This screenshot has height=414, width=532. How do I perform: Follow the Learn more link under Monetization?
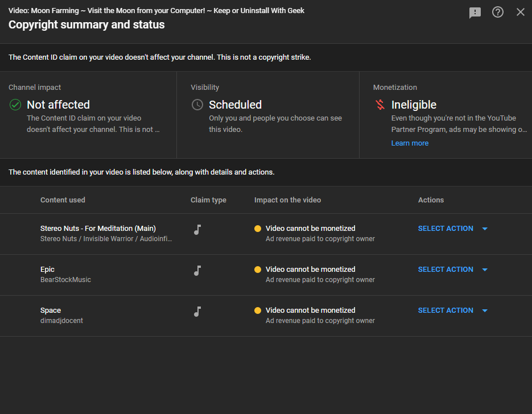tap(410, 143)
